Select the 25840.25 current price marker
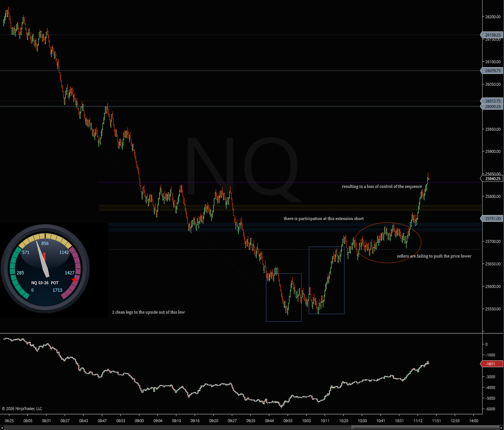The width and height of the screenshot is (504, 430). tap(492, 178)
